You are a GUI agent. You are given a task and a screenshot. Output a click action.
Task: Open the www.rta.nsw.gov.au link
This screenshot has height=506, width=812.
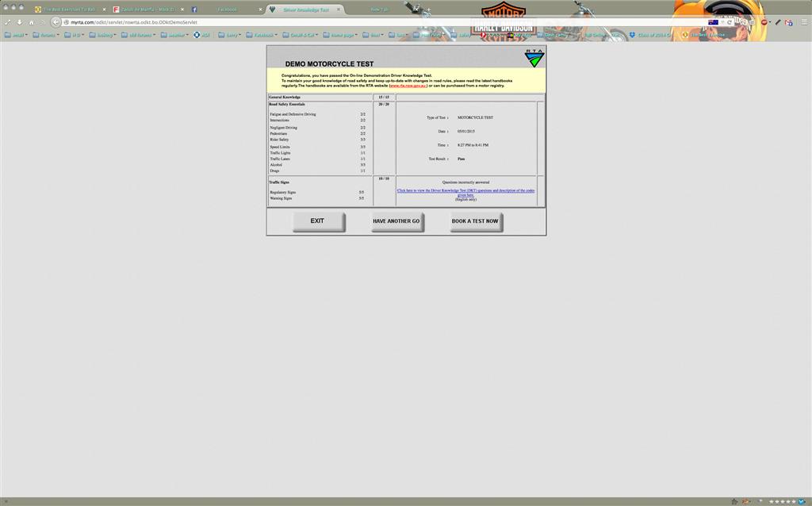(x=408, y=86)
